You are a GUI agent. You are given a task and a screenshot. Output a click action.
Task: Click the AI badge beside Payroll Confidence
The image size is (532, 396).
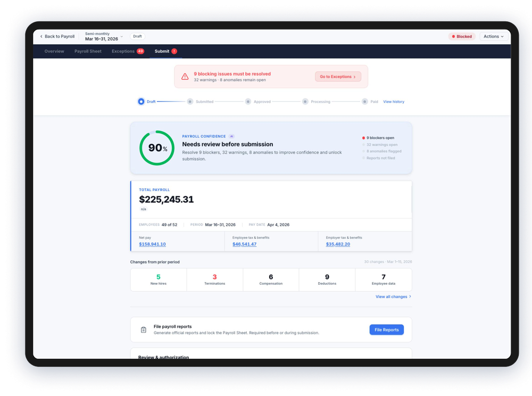point(231,136)
